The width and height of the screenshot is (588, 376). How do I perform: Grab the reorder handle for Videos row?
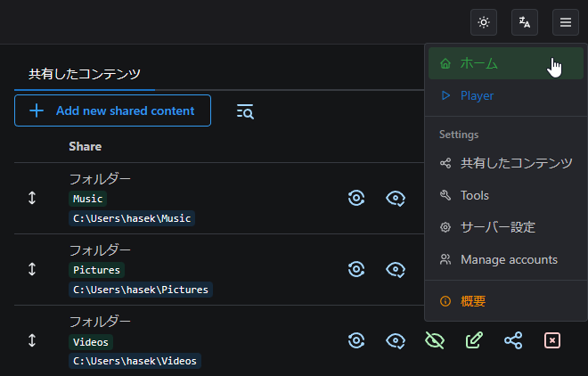tap(32, 340)
